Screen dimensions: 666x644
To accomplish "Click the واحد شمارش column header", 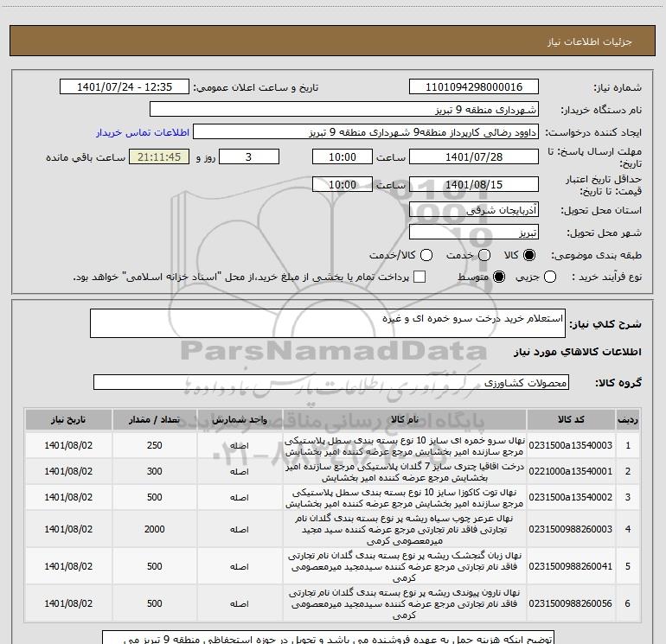I will click(240, 419).
